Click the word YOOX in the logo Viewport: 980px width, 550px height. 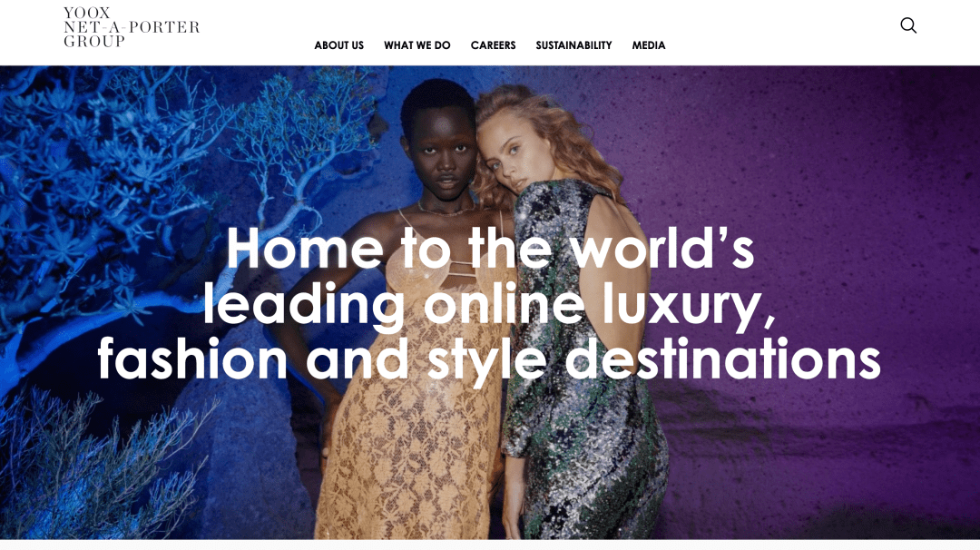pyautogui.click(x=87, y=13)
